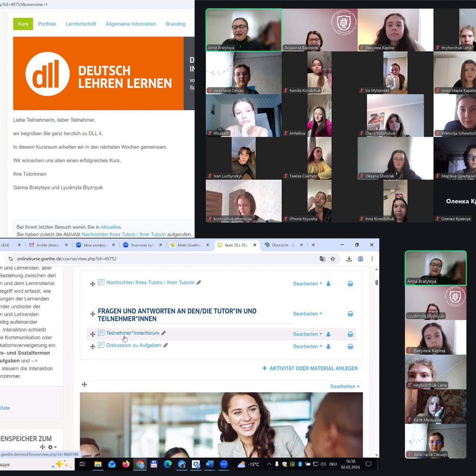The image size is (476, 476).
Task: Click the speaker volume icon in the system tray
Action: coord(323,464)
